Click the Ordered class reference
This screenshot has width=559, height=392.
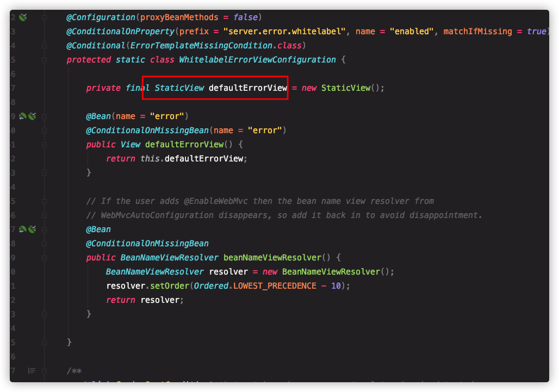coord(211,286)
